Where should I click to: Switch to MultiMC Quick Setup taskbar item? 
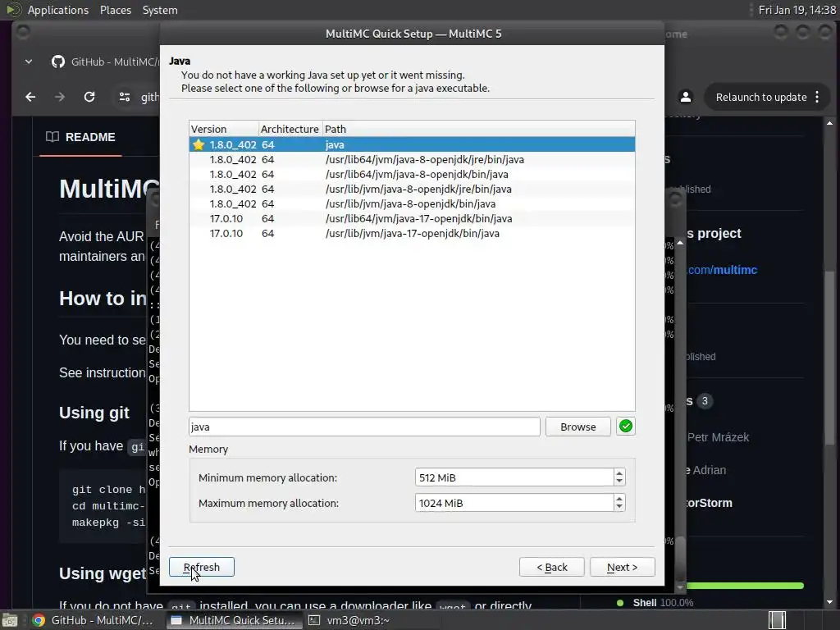233,620
